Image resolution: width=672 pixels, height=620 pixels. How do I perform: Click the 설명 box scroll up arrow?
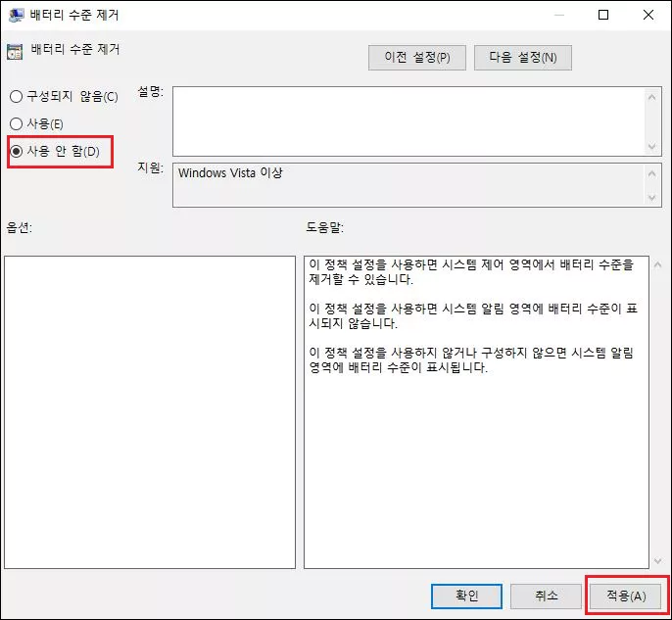pyautogui.click(x=651, y=97)
